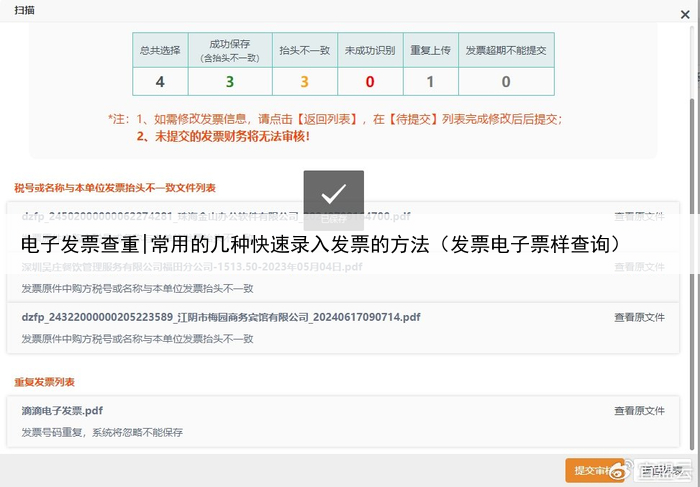Click the Weibo logo watermark
Image resolution: width=700 pixels, height=487 pixels.
[620, 470]
